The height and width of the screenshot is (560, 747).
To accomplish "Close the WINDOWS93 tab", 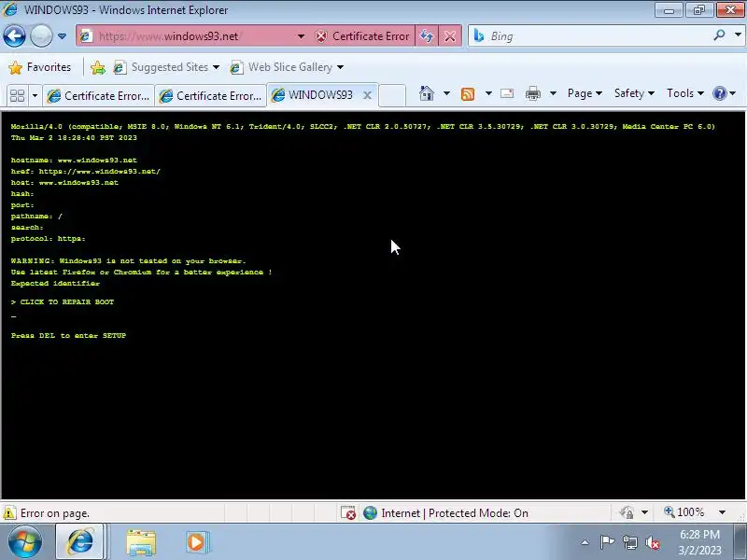I will click(x=367, y=95).
